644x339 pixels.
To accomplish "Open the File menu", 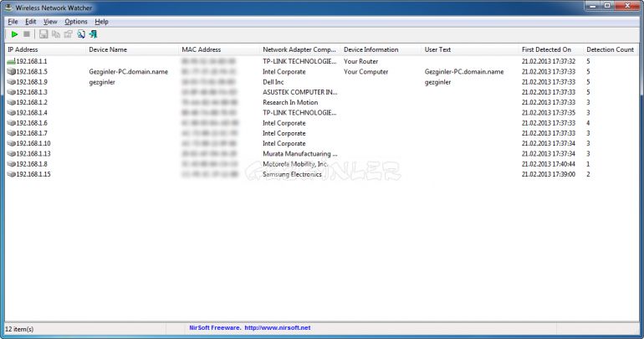I will coord(13,22).
